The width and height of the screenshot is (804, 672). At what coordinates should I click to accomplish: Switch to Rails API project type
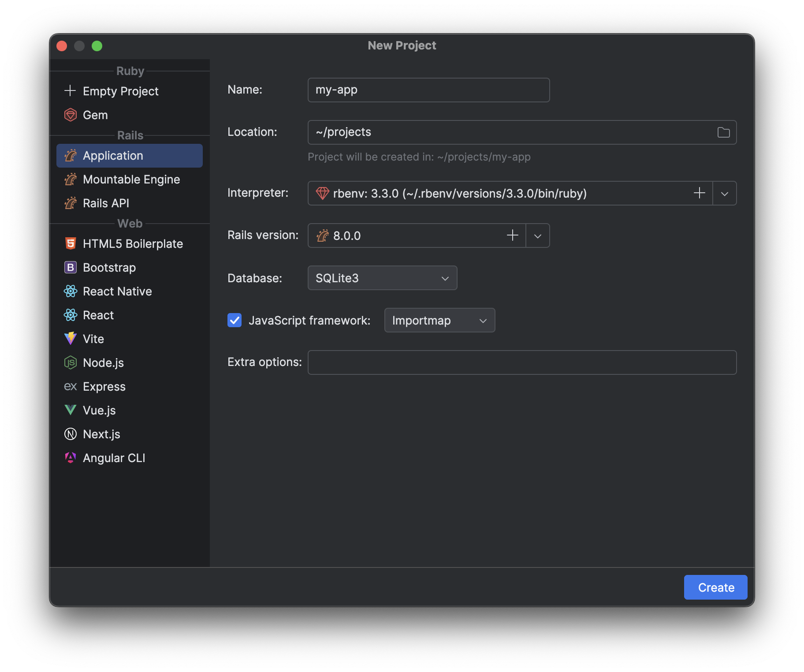pyautogui.click(x=106, y=203)
